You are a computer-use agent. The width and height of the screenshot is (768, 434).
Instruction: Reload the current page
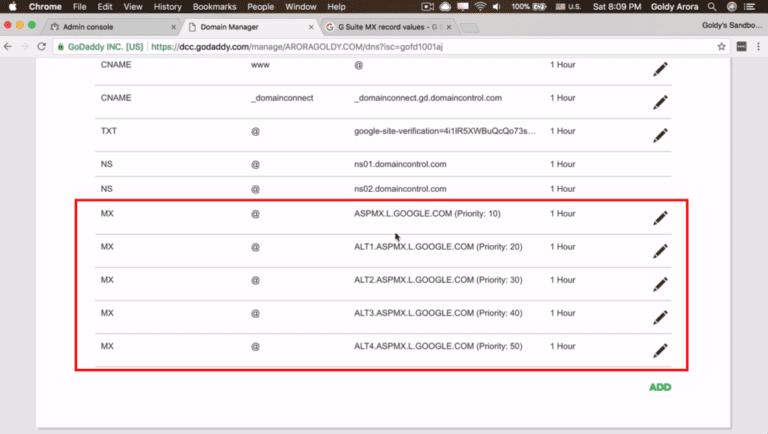[42, 47]
